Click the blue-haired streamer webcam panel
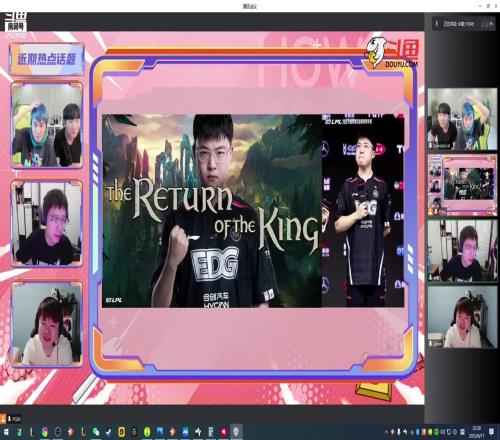The height and width of the screenshot is (440, 500). 47,125
